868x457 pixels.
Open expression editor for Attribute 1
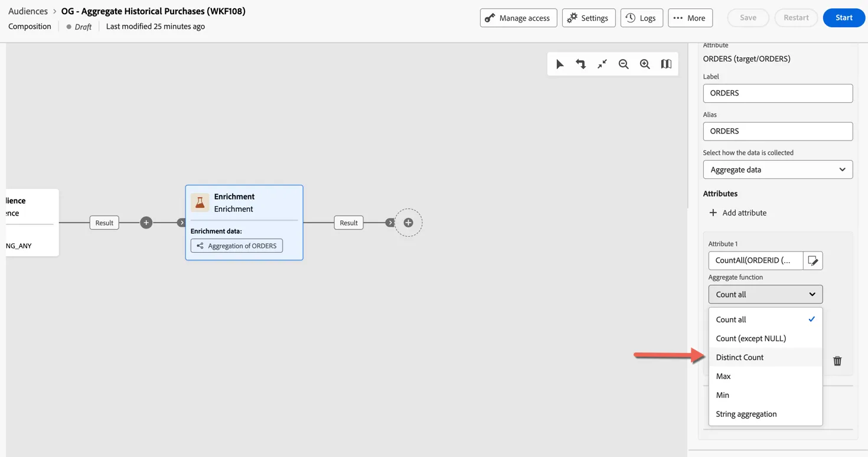tap(813, 260)
